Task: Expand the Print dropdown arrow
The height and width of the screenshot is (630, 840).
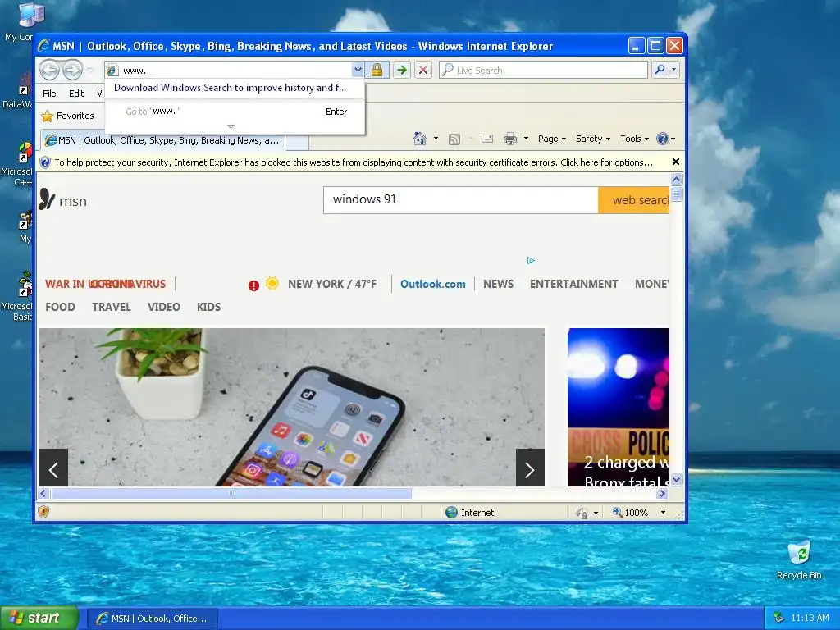Action: [526, 139]
